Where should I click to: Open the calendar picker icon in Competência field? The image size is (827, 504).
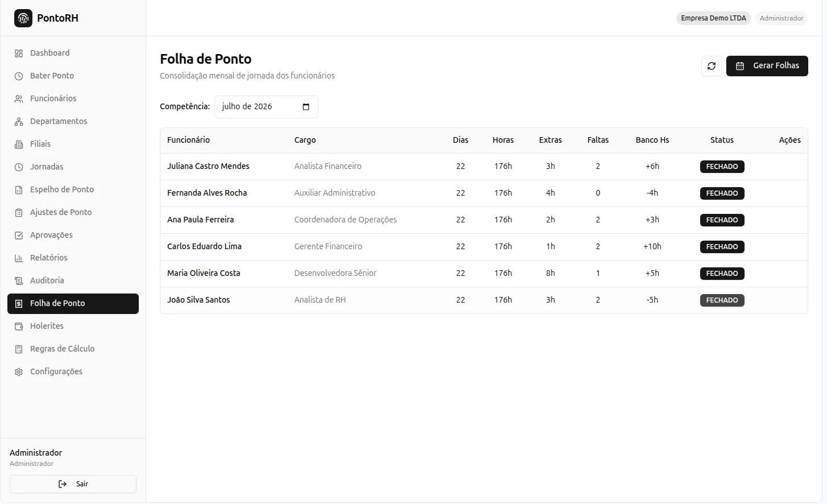click(306, 106)
